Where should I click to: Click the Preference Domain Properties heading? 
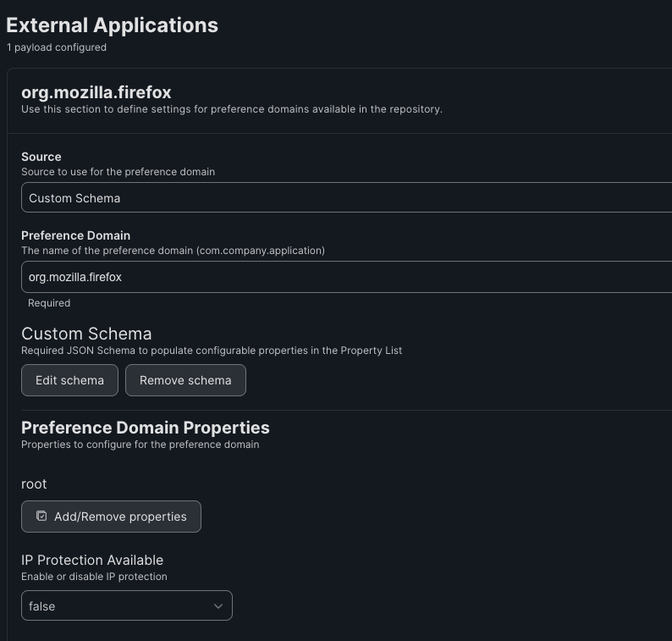[x=146, y=428]
